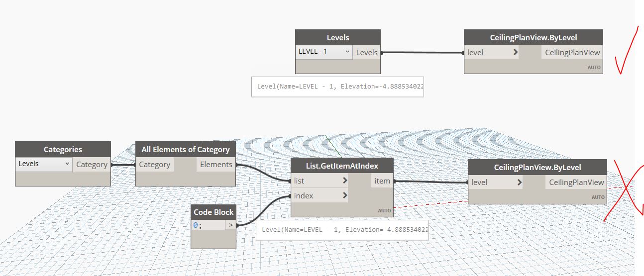
Task: Open the LEVEL - 1 dropdown in Levels node
Action: (x=324, y=52)
